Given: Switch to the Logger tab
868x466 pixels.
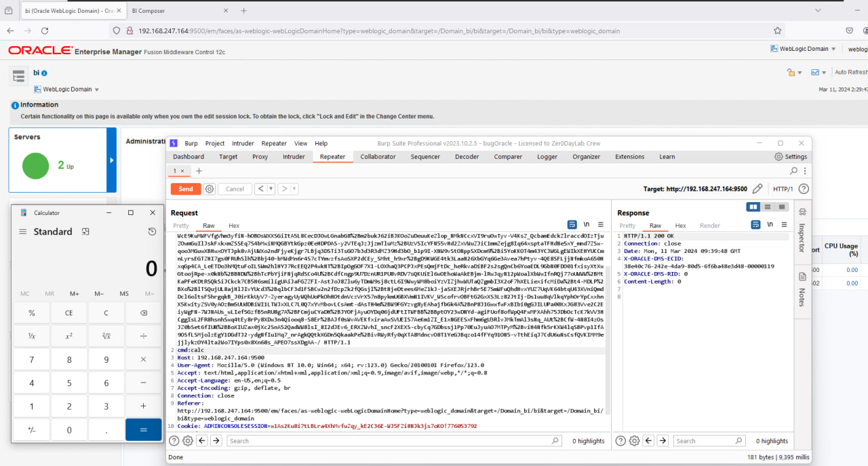Looking at the screenshot, I should 547,157.
